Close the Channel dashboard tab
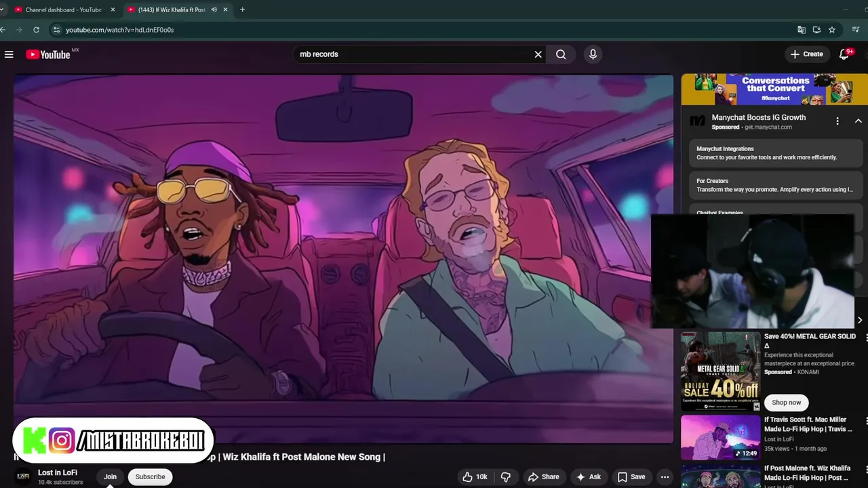868x488 pixels. click(113, 9)
